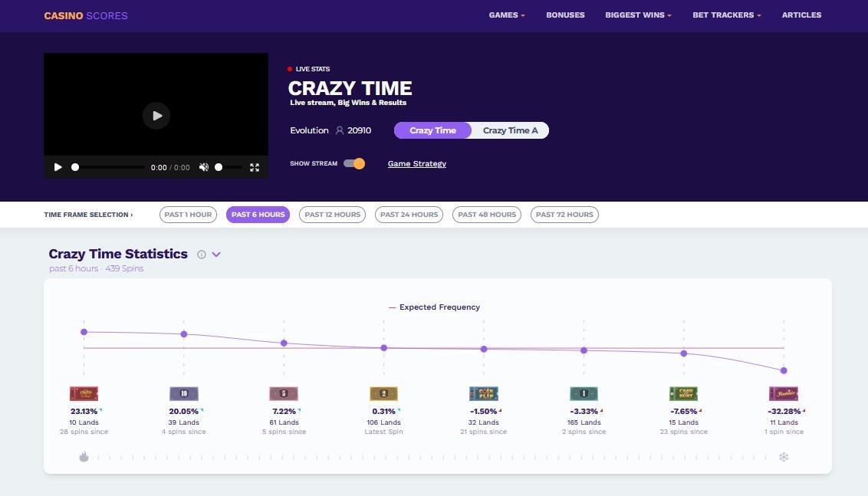Adjust the video volume slider
The width and height of the screenshot is (868, 496).
[228, 167]
